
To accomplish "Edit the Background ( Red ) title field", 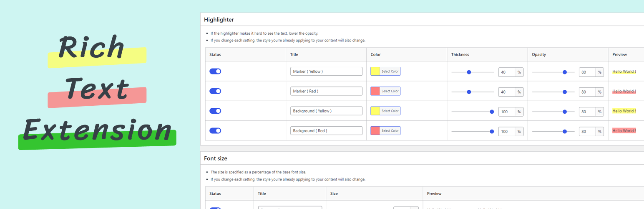I will tap(326, 131).
